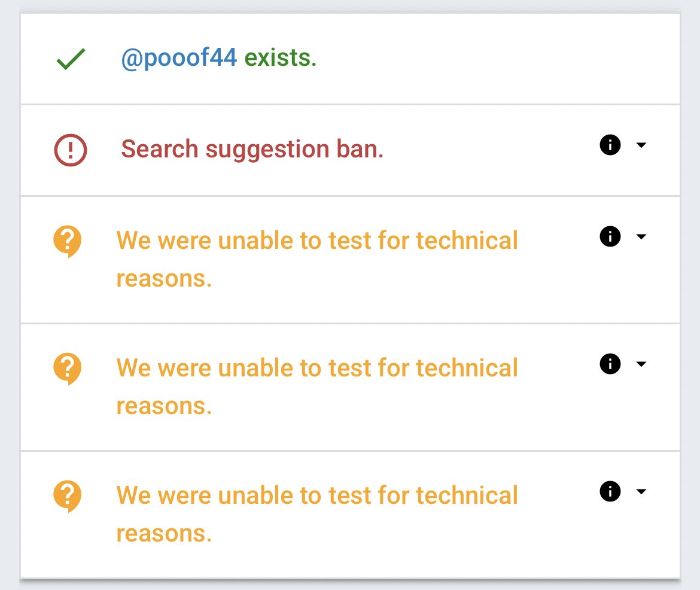The image size is (700, 590).
Task: Click info icon in last technical reasons row
Action: click(x=610, y=491)
